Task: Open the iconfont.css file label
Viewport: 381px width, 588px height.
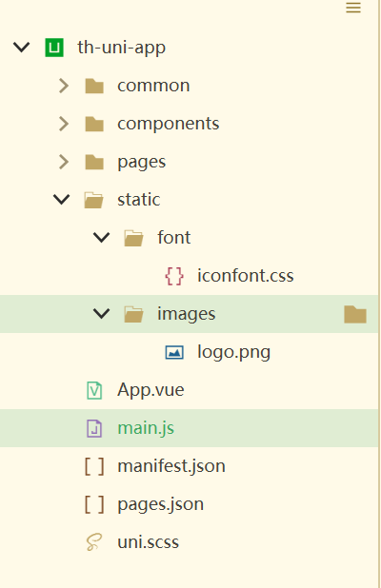Action: pyautogui.click(x=246, y=276)
